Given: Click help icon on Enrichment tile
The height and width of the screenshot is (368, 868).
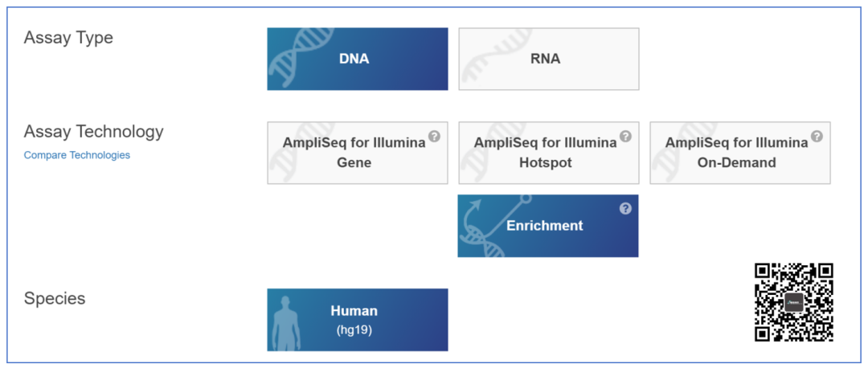Looking at the screenshot, I should click(x=625, y=209).
